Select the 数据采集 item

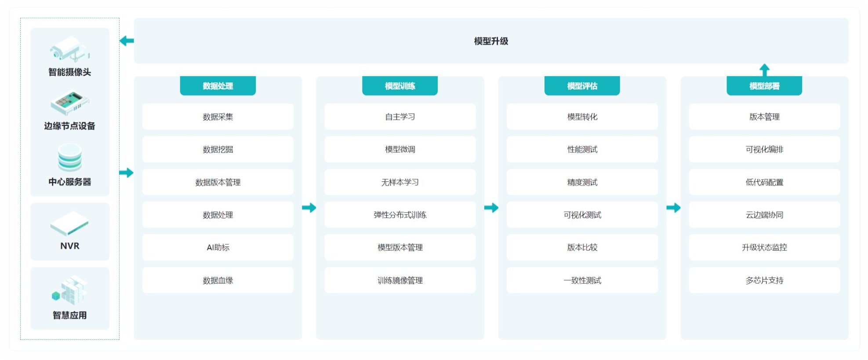218,117
